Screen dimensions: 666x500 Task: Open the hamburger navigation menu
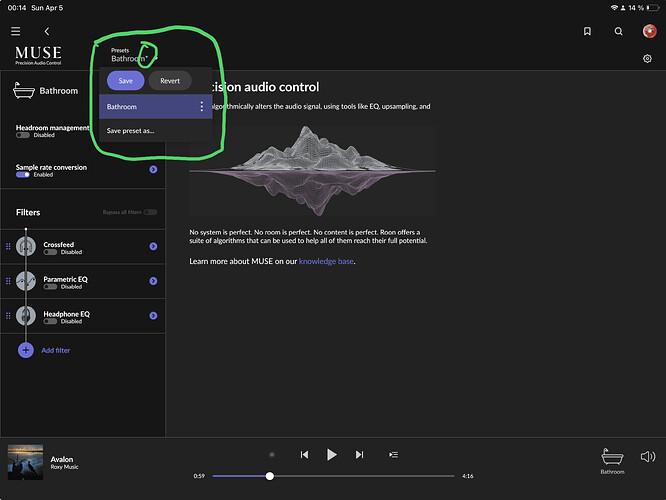[x=16, y=31]
